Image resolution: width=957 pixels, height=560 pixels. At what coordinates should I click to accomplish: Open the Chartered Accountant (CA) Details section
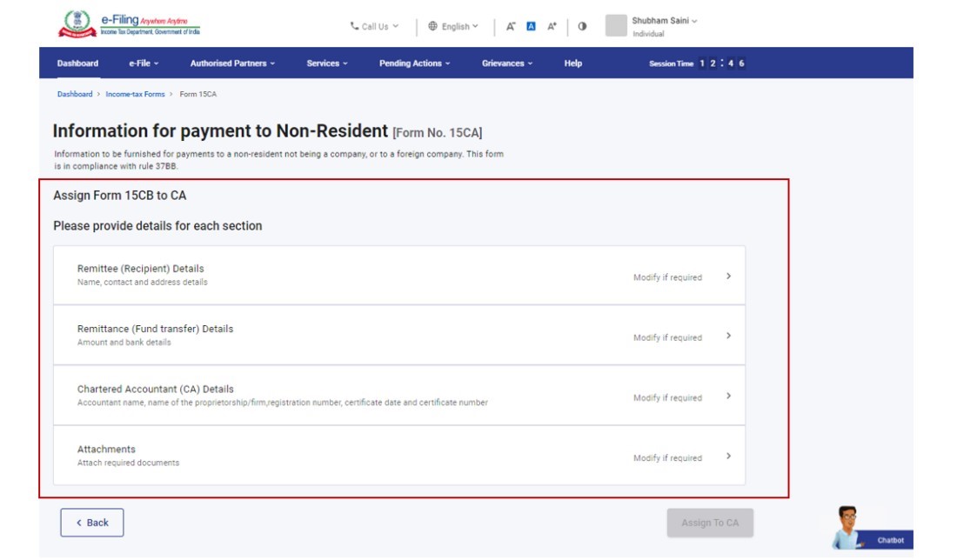click(398, 396)
